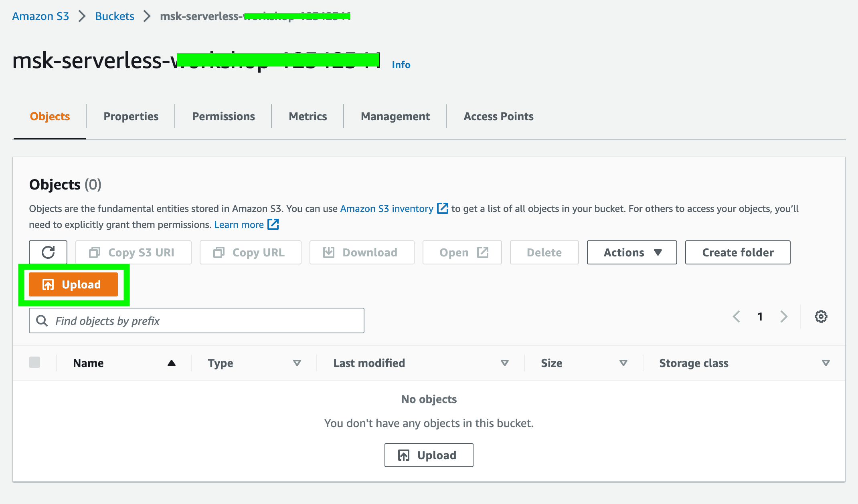Sort by Last modified column arrow
Viewport: 858px width, 504px height.
tap(505, 363)
